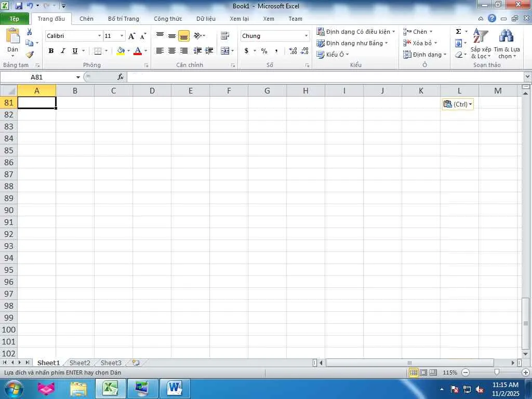Select the Sheet2 worksheet tab

coord(80,363)
